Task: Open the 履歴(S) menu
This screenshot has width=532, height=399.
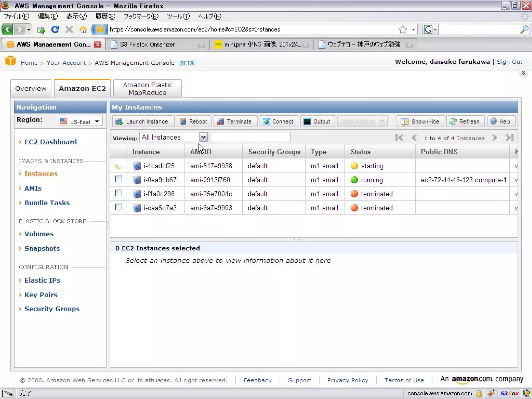Action: 105,16
